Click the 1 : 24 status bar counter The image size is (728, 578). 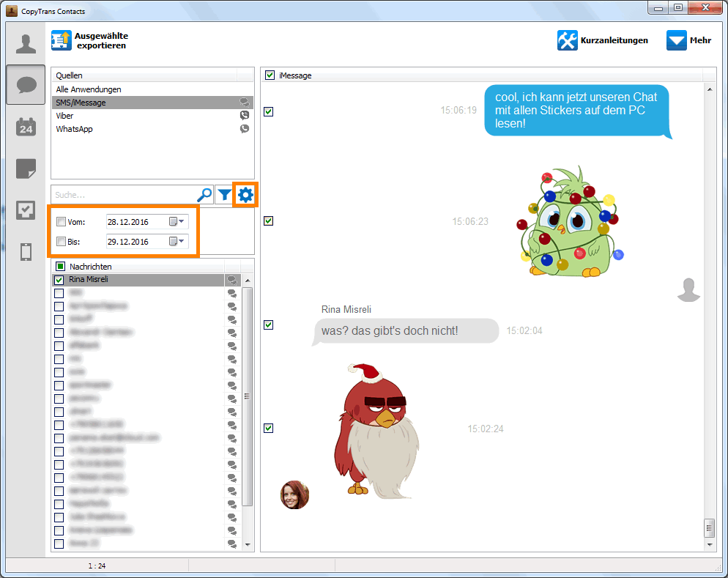coord(97,566)
